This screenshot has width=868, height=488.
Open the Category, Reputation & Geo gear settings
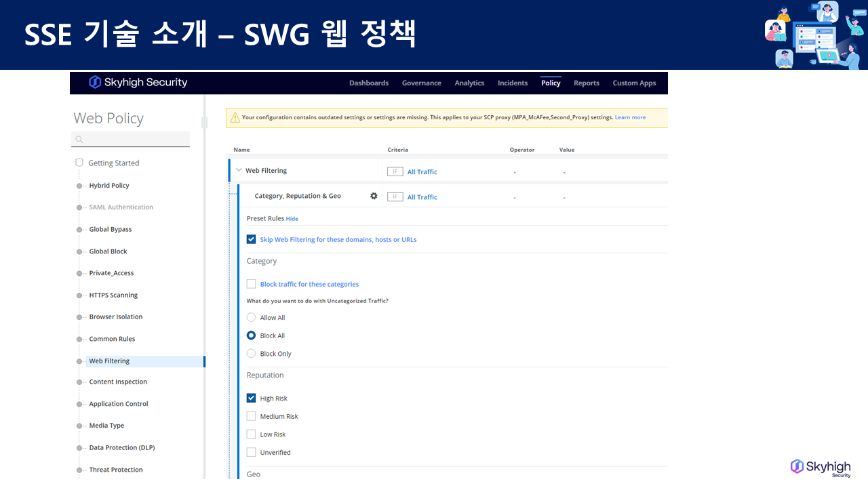374,196
